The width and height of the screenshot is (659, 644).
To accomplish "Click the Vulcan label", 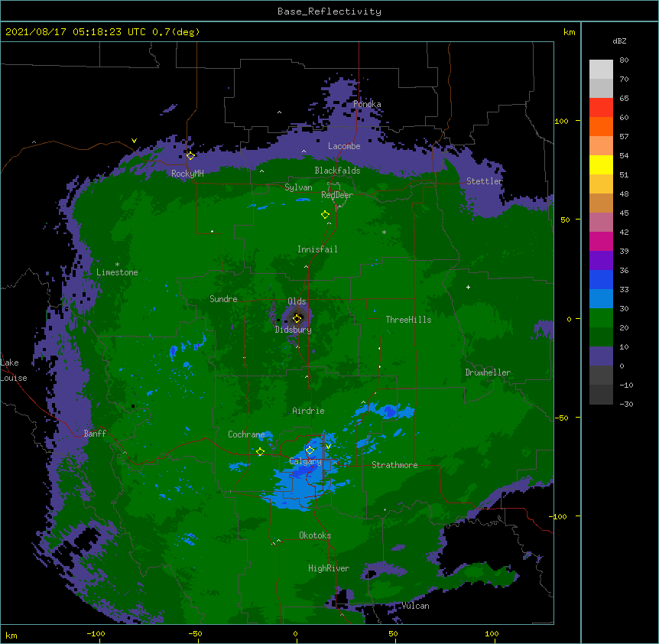I will coord(415,606).
